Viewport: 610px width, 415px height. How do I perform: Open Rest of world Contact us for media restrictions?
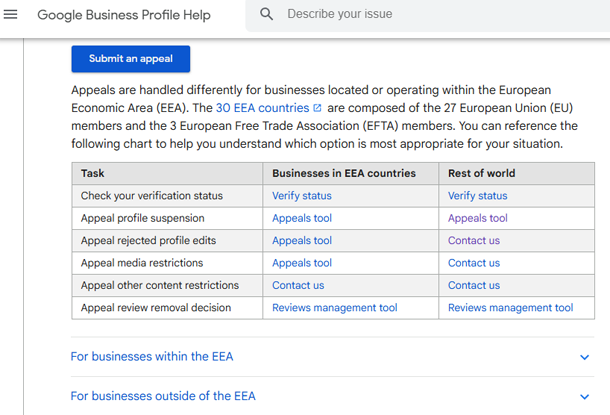coord(474,263)
